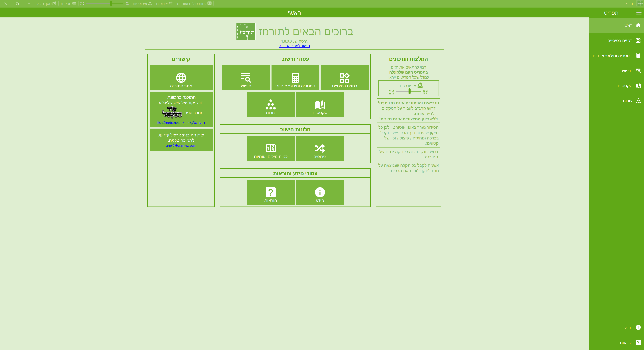
Task: Toggle the keyboard (מקלדת) in the top toolbar
Action: tap(68, 4)
